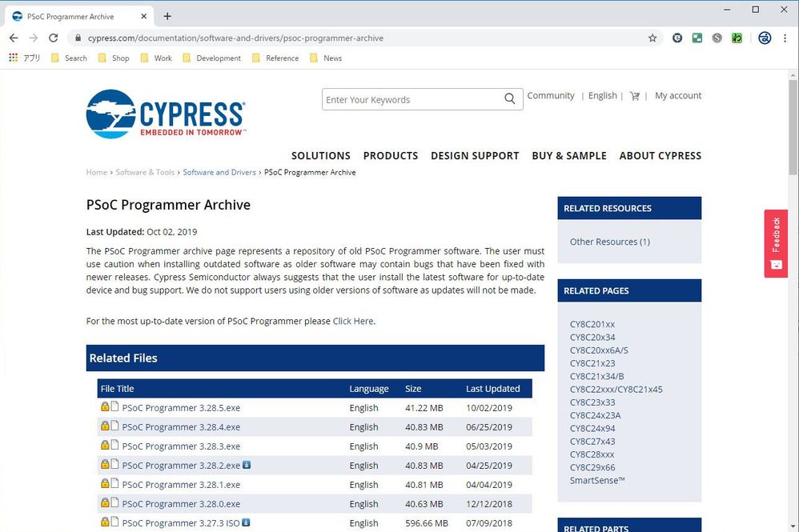Open the apps grid icon in bookmarks bar

tap(14, 58)
